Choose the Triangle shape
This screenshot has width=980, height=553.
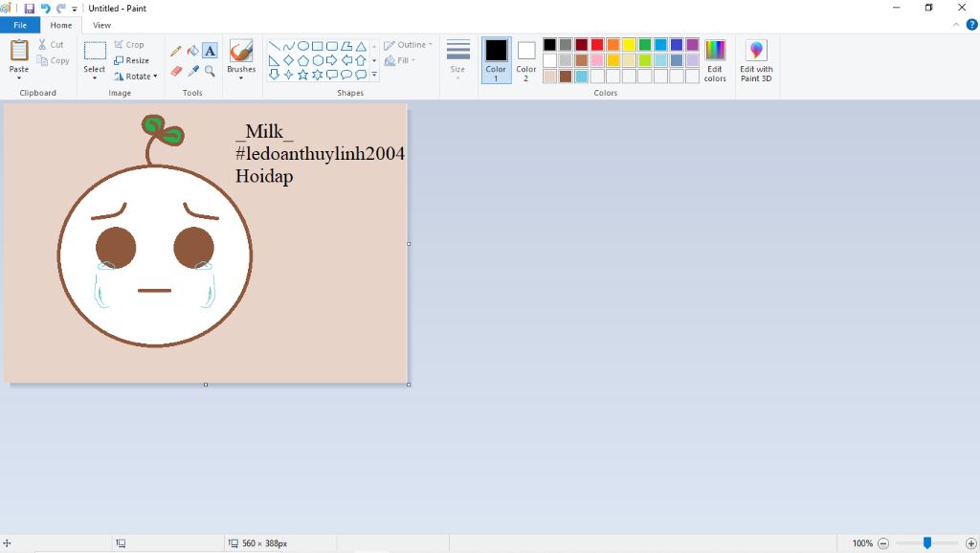(x=361, y=46)
